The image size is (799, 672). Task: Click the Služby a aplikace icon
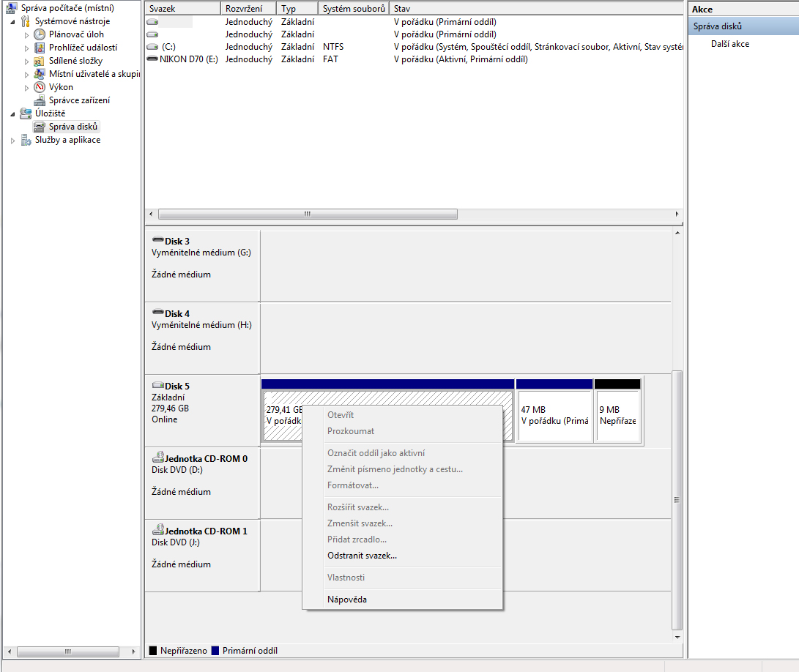[26, 140]
